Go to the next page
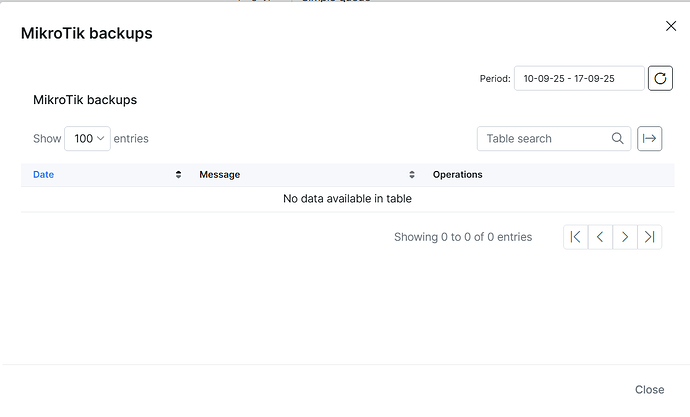Viewport: 690px width, 417px height. (625, 237)
